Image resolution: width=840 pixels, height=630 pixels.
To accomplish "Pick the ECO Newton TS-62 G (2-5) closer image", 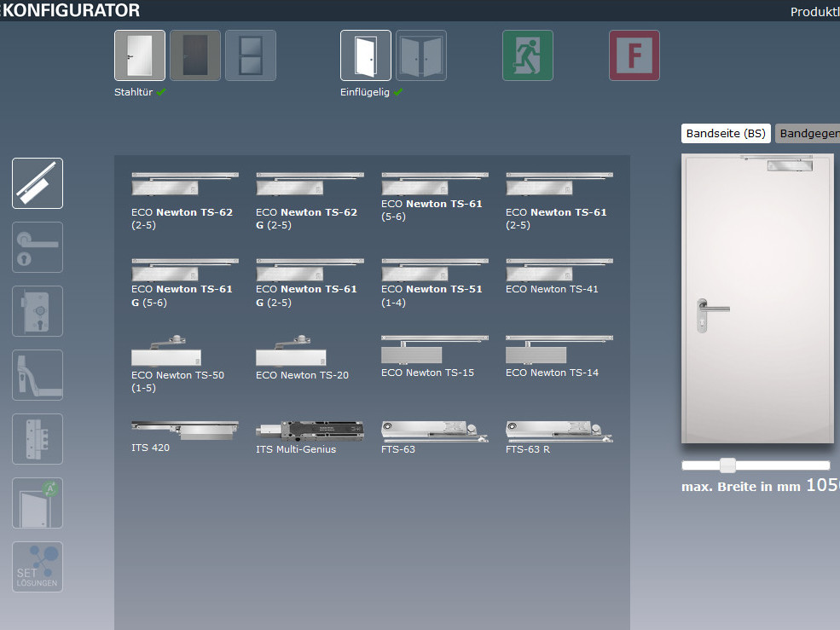I will [x=310, y=184].
